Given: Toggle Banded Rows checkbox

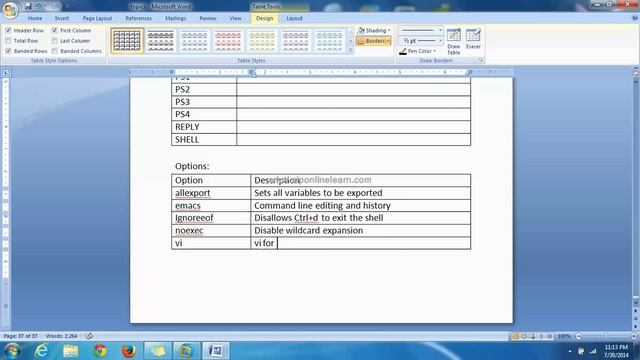Looking at the screenshot, I should [x=8, y=51].
